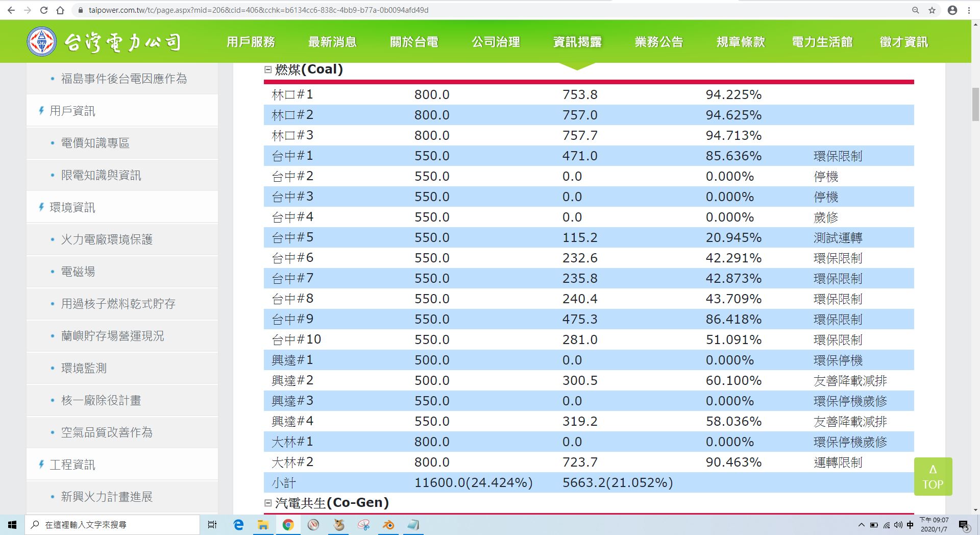Screen dimensions: 980x535
Task: Open the 火力電廠環境保護 sidebar link
Action: click(x=107, y=239)
